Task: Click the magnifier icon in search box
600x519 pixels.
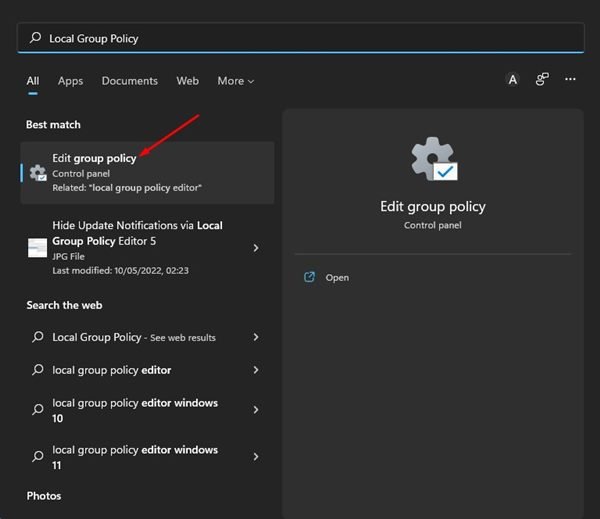Action: [x=36, y=38]
